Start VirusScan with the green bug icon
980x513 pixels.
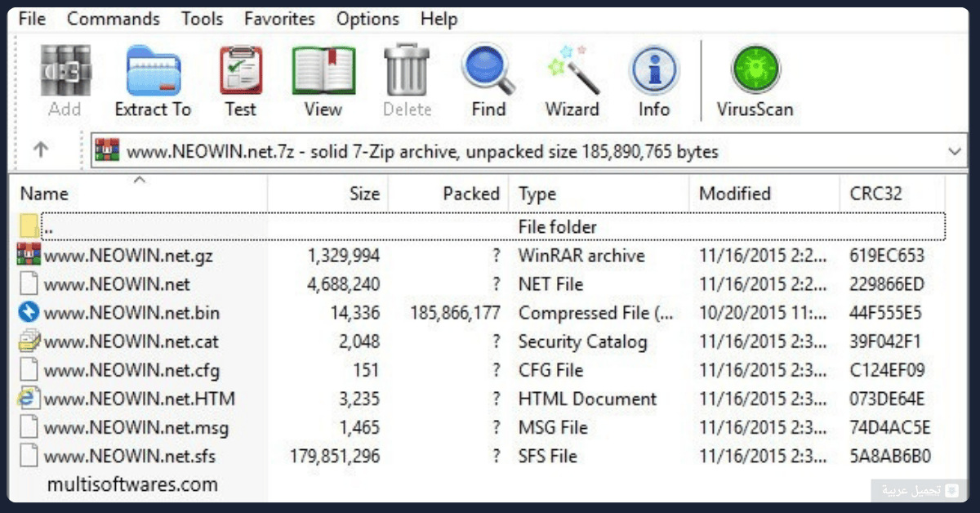[x=755, y=70]
